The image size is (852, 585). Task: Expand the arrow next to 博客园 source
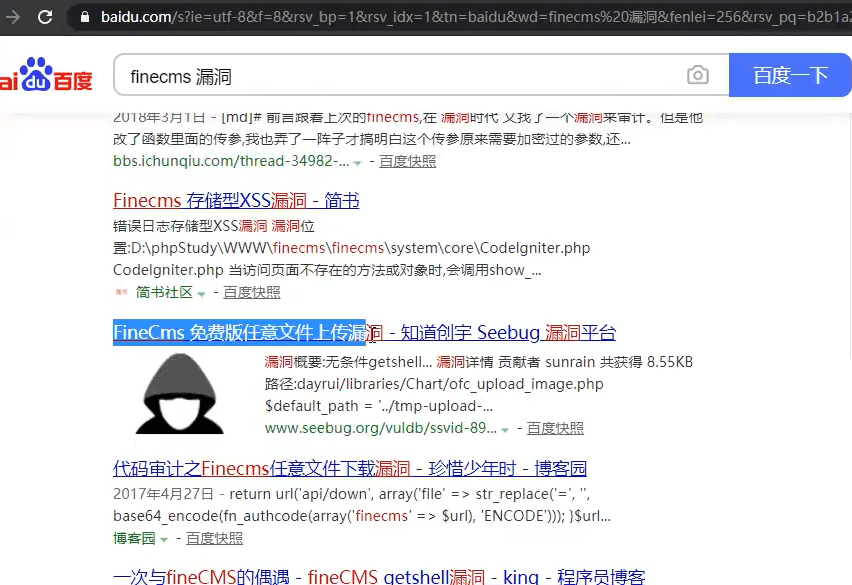tap(164, 540)
